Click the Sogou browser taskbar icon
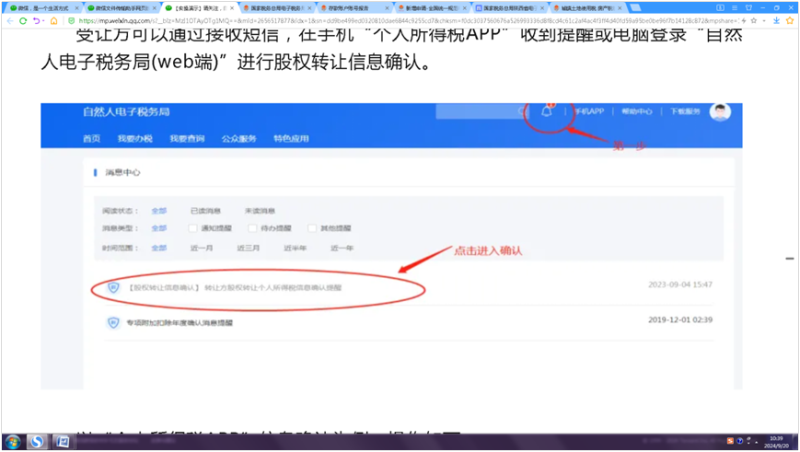Viewport: 800px width, 452px height. 37,441
